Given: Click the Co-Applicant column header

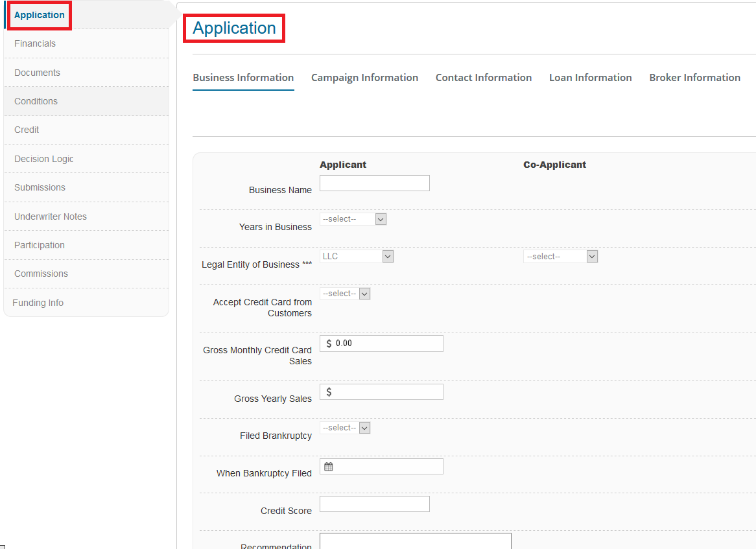Looking at the screenshot, I should pos(555,165).
